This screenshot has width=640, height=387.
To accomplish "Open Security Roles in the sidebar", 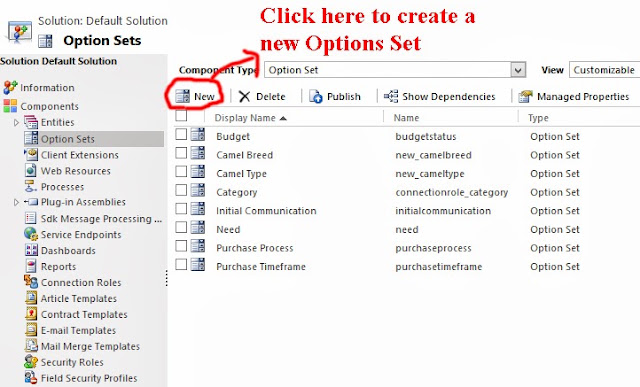I will click(x=72, y=362).
